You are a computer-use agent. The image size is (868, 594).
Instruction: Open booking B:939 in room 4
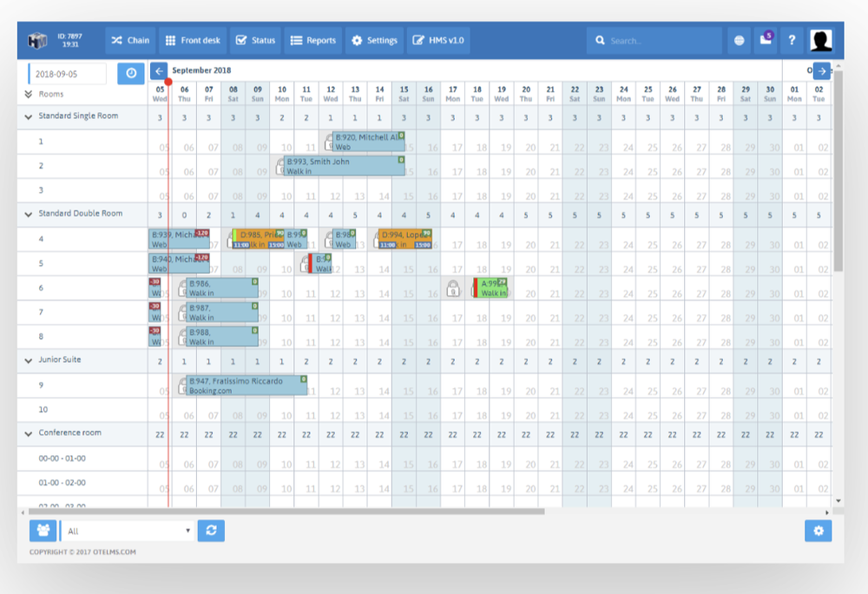click(x=179, y=239)
